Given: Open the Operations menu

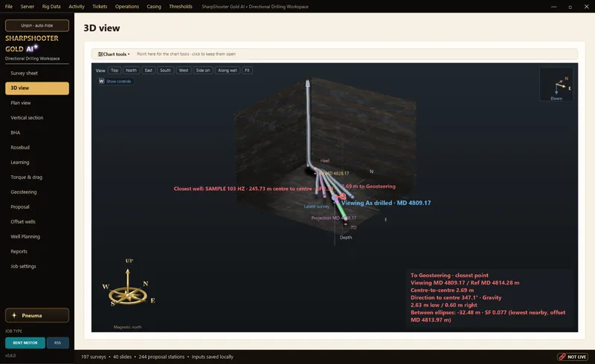Looking at the screenshot, I should 126,7.
